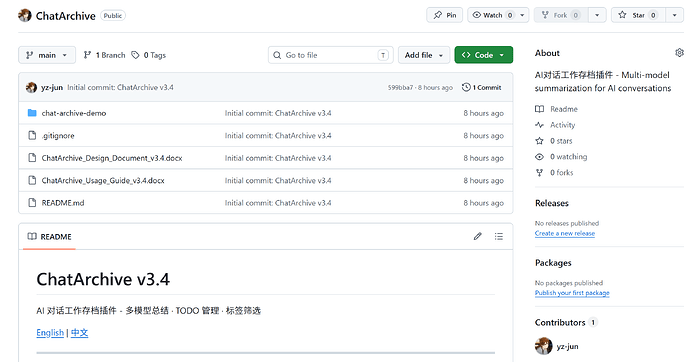Image resolution: width=690 pixels, height=362 pixels.
Task: Click Create a new release
Action: [x=565, y=233]
